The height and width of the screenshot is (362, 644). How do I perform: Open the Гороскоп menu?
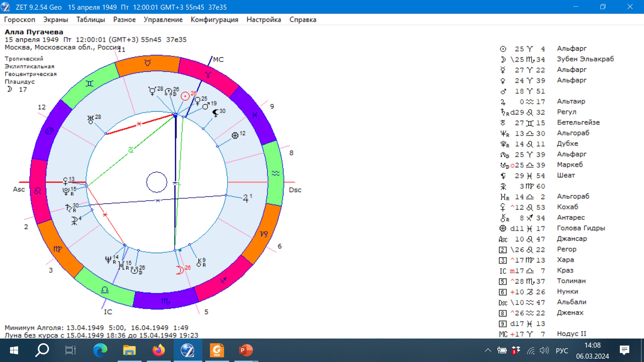(x=19, y=19)
